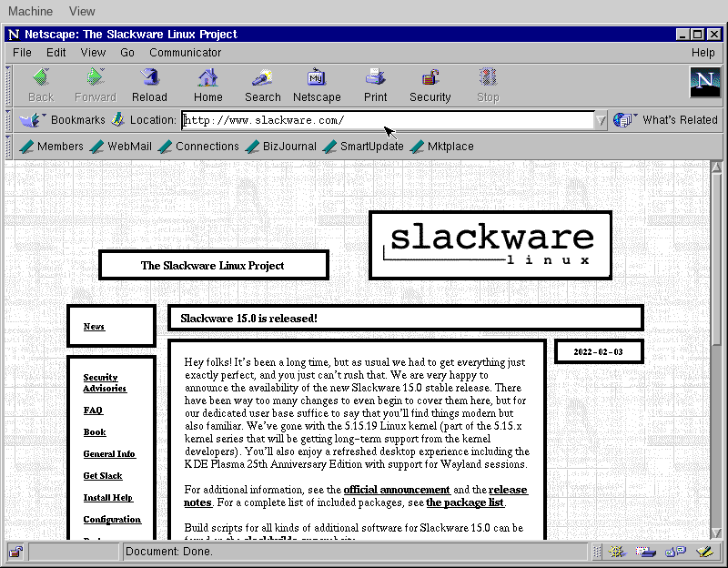Open the Go menu
Screen dimensions: 728x568
click(127, 53)
